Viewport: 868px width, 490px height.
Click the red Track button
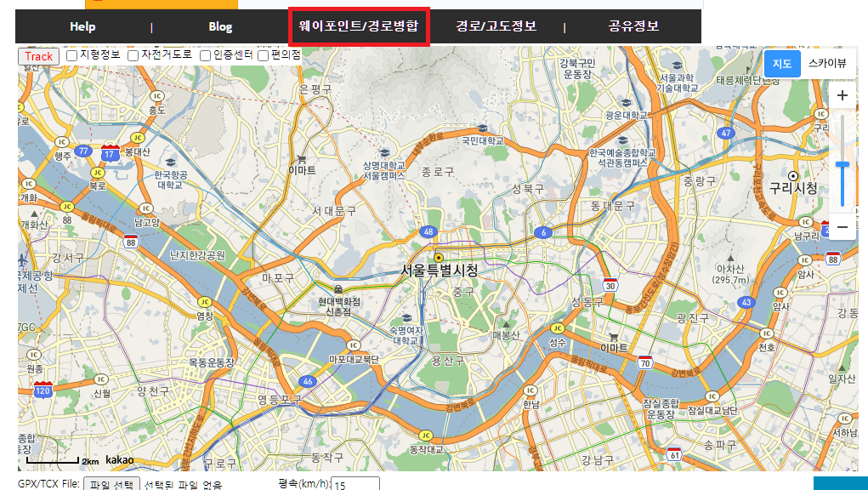point(39,56)
